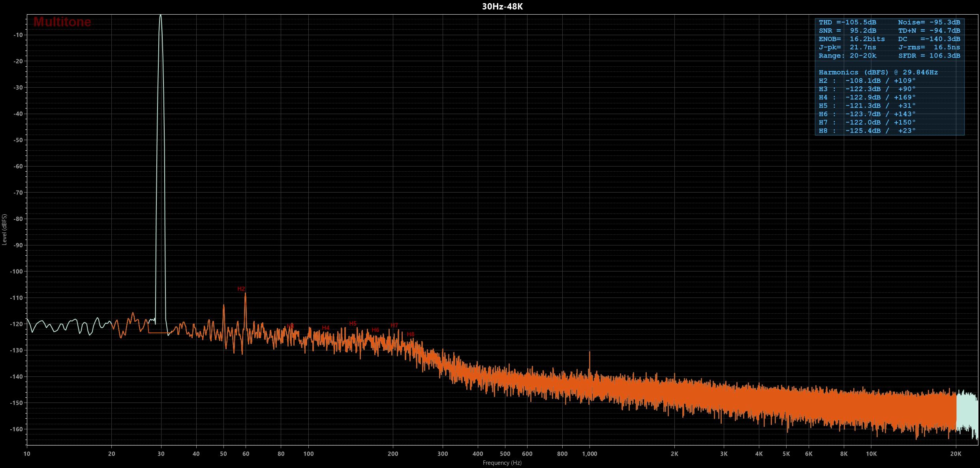Click the red H7 marker on the spectrum
The width and height of the screenshot is (980, 468).
click(x=394, y=326)
